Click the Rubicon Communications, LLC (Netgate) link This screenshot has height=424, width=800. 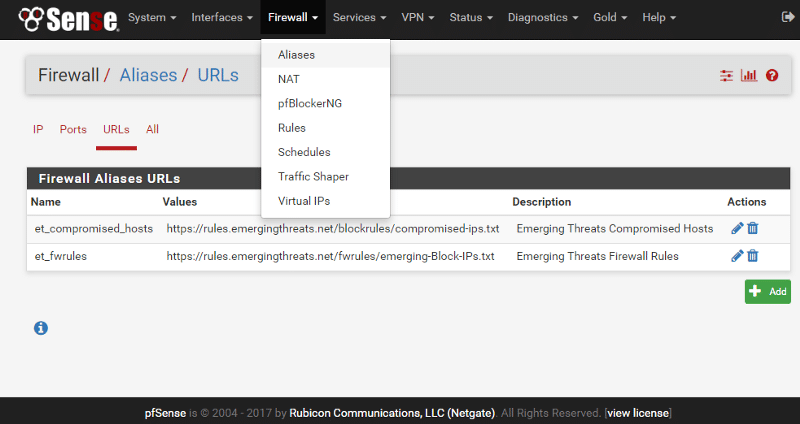pos(392,413)
